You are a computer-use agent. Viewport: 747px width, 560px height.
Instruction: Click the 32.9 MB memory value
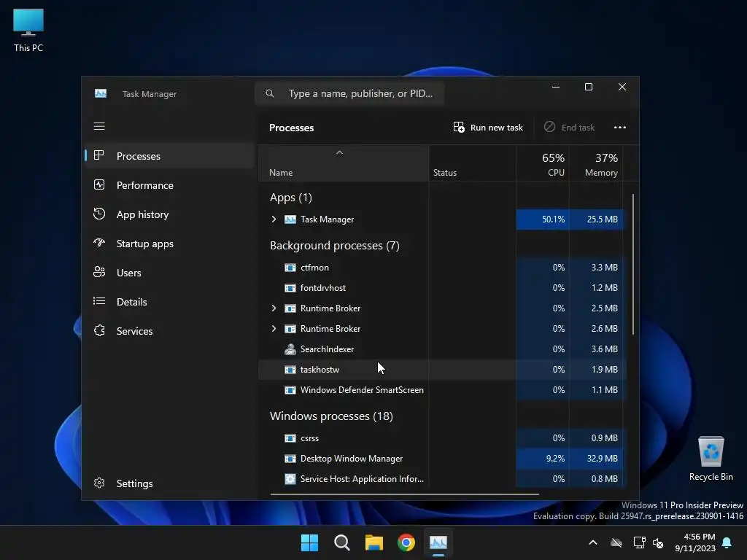point(602,458)
